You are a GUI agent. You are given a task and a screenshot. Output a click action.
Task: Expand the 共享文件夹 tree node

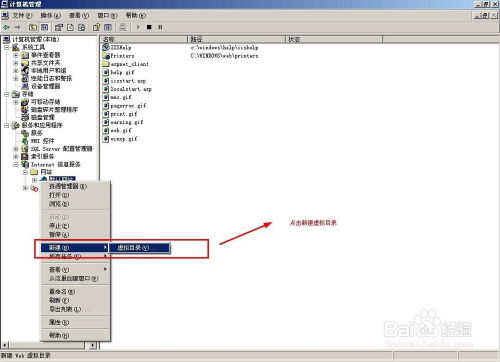pos(16,63)
